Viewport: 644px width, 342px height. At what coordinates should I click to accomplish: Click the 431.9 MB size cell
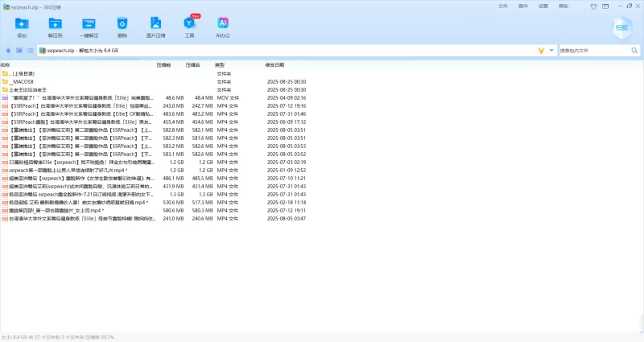(x=173, y=187)
